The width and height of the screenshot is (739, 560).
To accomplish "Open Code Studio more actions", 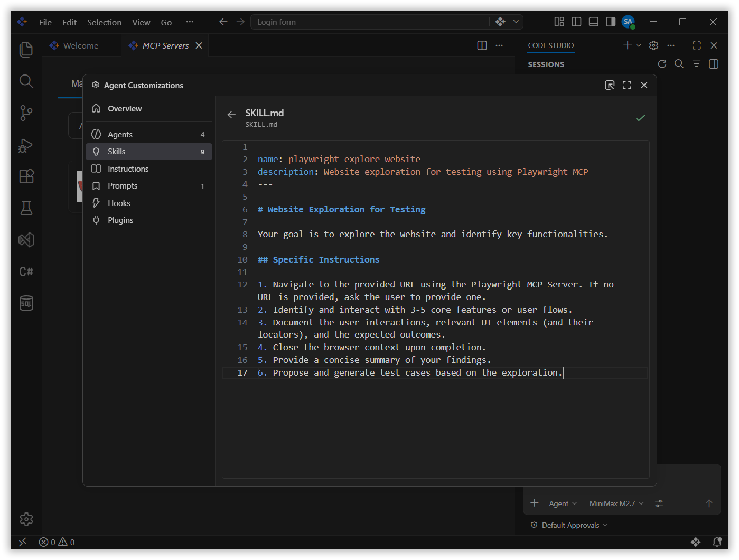I will coord(671,45).
